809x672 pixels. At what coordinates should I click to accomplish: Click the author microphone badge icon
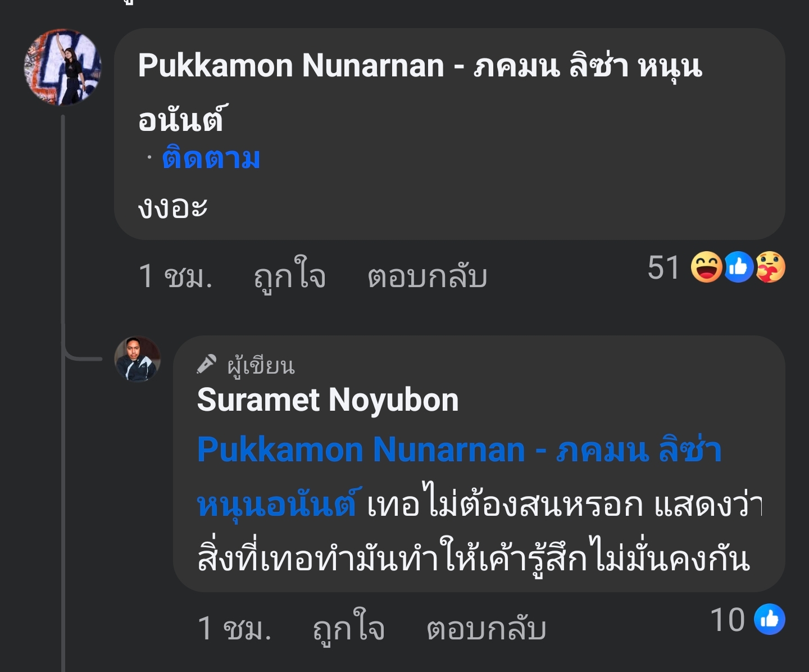(206, 364)
